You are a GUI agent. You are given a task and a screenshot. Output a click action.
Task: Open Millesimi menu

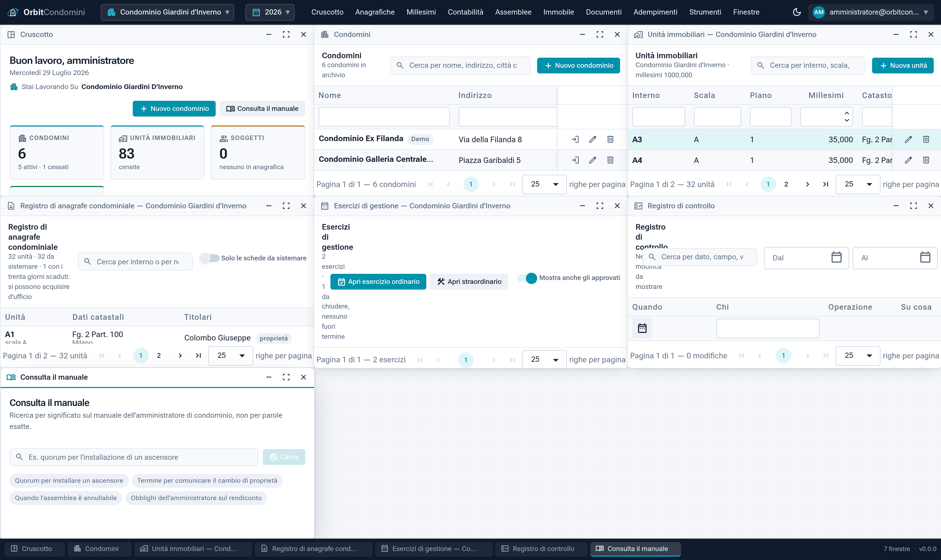pos(421,12)
